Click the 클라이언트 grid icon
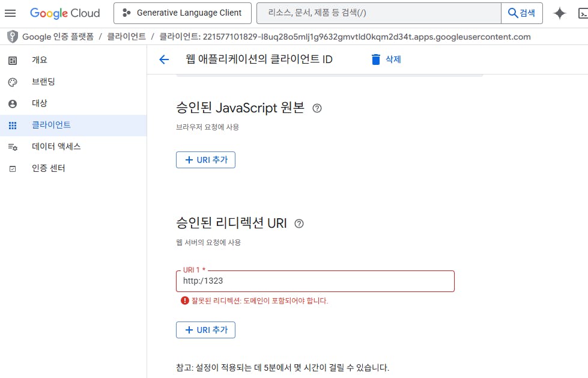 13,126
